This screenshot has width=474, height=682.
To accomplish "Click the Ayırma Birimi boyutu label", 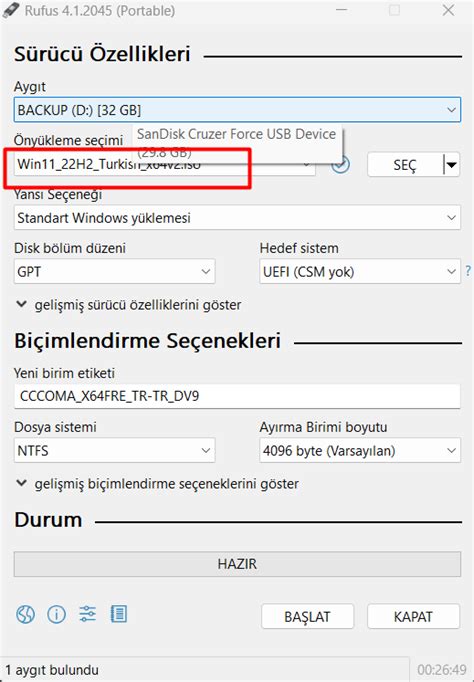I will coord(323,427).
